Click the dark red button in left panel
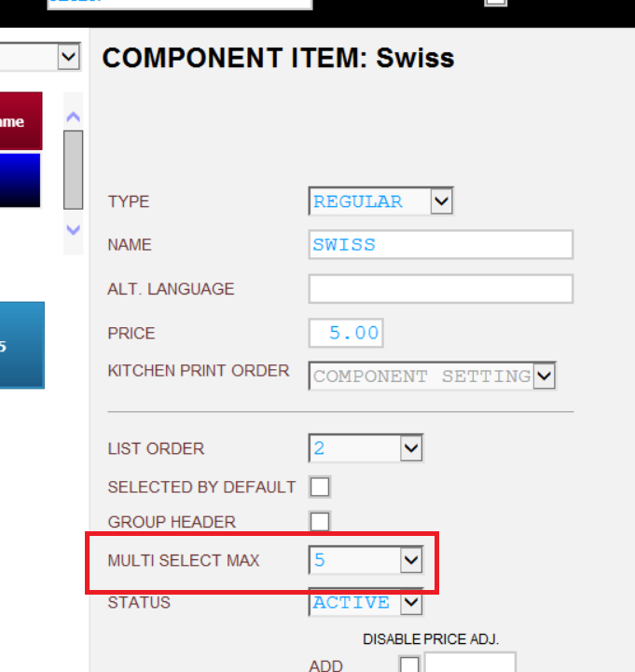 tap(21, 121)
